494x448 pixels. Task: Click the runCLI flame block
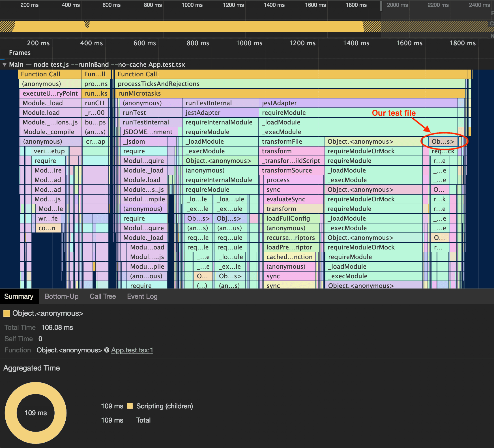(95, 103)
